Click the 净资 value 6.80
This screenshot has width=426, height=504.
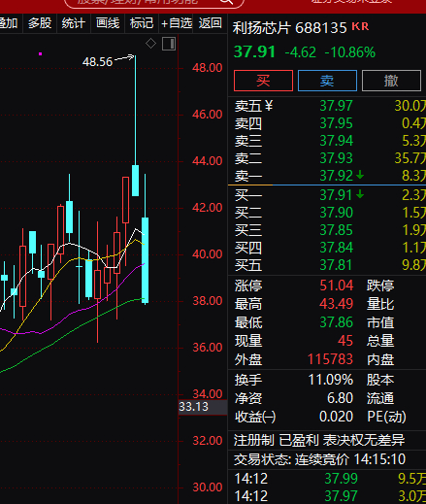click(x=340, y=398)
